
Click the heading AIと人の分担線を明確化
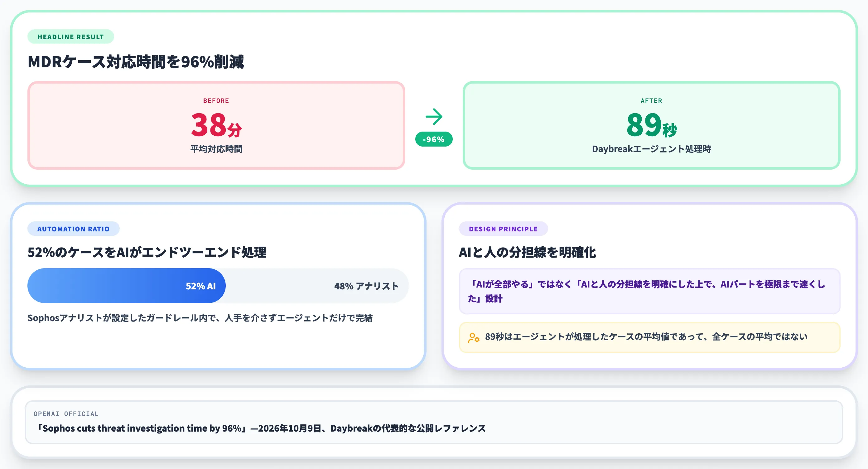coord(527,252)
